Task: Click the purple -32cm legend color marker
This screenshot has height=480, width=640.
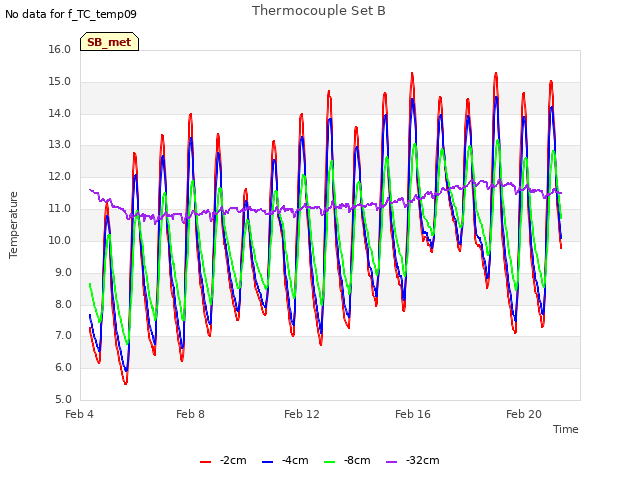Action: pyautogui.click(x=391, y=462)
